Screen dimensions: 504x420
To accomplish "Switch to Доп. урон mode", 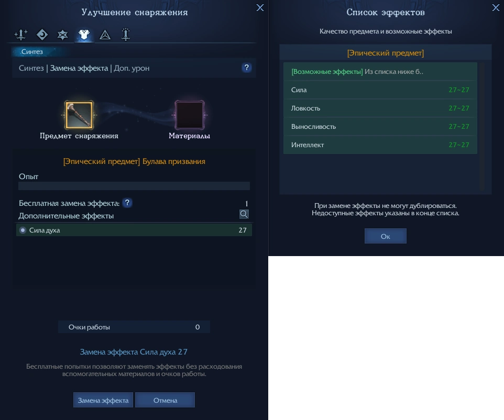I will tap(132, 68).
